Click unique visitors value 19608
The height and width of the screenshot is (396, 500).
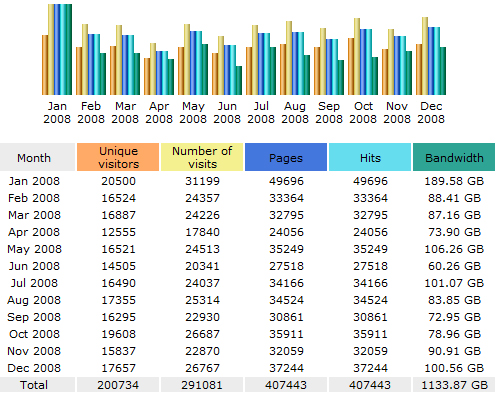pyautogui.click(x=118, y=334)
